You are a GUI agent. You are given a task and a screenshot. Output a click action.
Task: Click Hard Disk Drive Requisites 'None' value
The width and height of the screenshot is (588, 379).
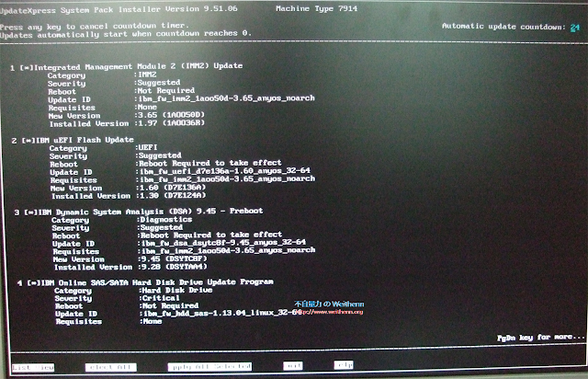click(153, 321)
